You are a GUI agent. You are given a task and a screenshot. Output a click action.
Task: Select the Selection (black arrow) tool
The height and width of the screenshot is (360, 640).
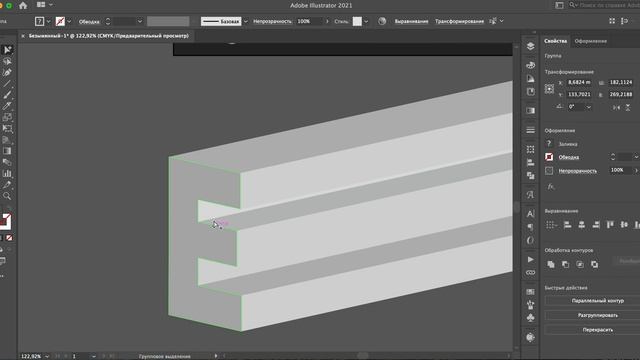click(x=7, y=50)
